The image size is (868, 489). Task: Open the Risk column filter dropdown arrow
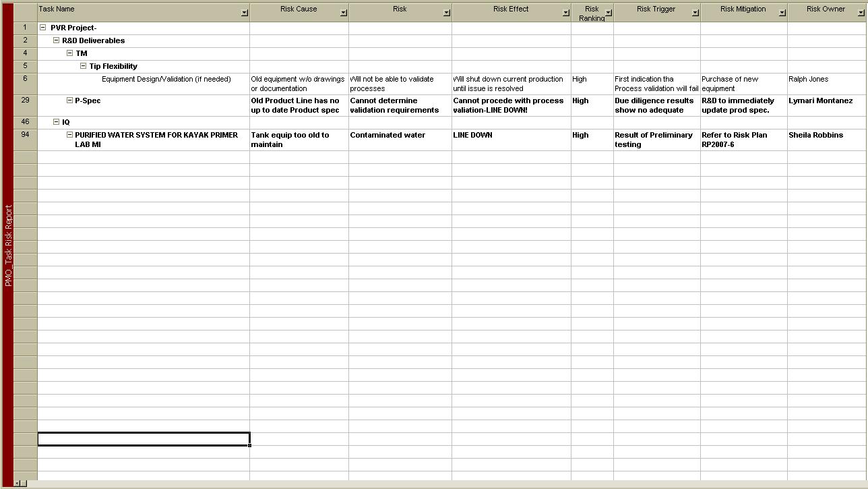coord(446,13)
